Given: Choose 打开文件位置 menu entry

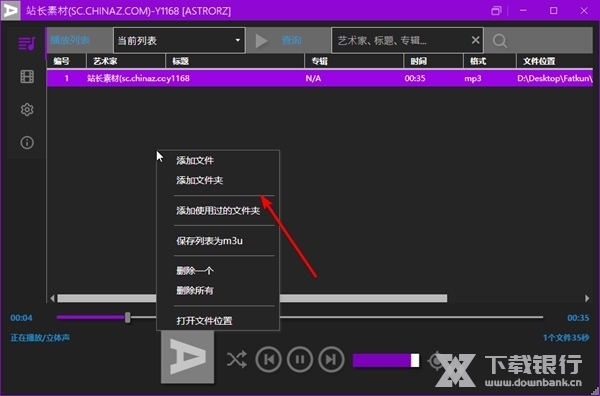Looking at the screenshot, I should [204, 321].
